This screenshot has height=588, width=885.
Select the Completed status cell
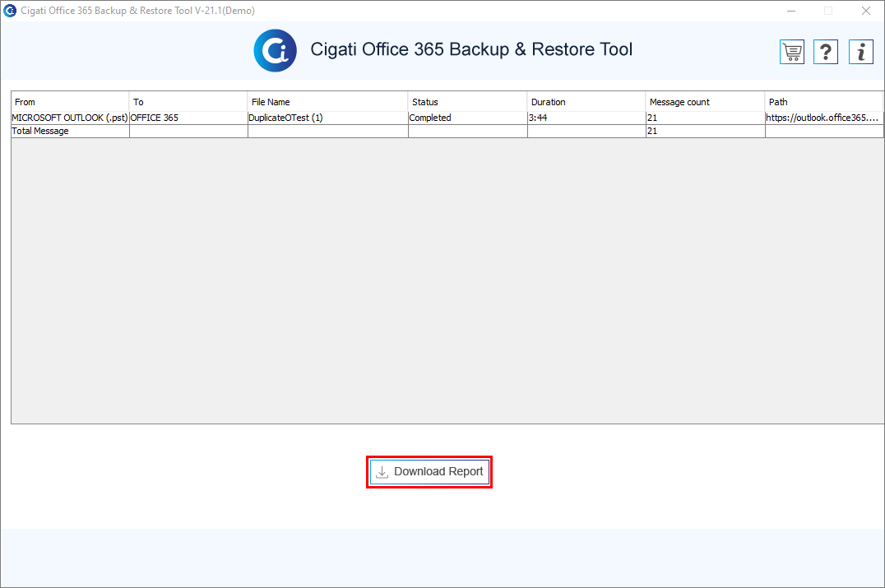pos(468,118)
